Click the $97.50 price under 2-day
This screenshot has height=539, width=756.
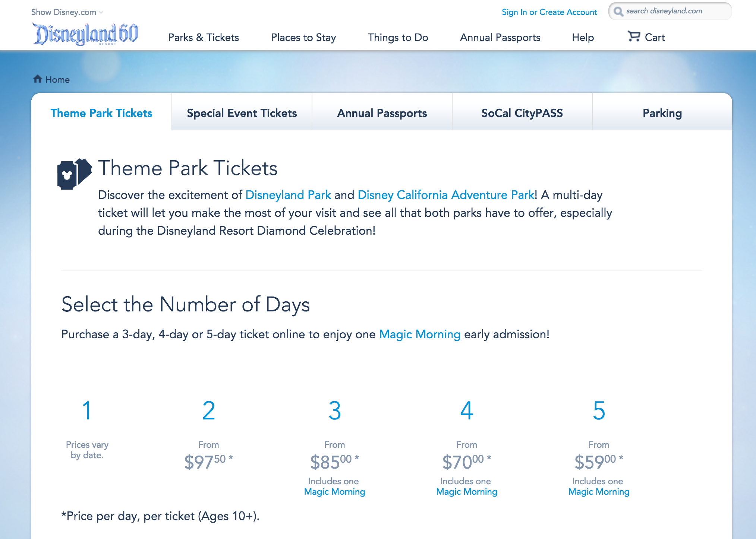click(208, 462)
